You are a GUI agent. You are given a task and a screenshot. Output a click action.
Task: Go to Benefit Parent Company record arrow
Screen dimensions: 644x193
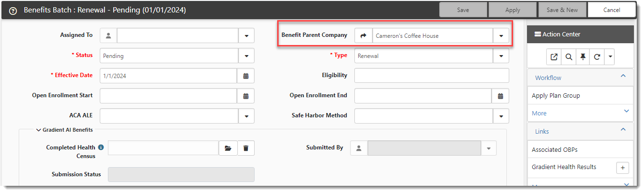[363, 36]
